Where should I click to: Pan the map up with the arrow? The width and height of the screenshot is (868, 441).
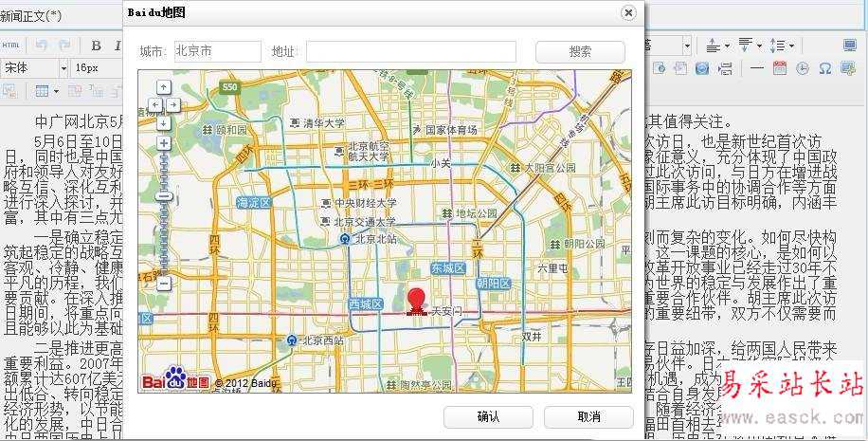(x=164, y=87)
